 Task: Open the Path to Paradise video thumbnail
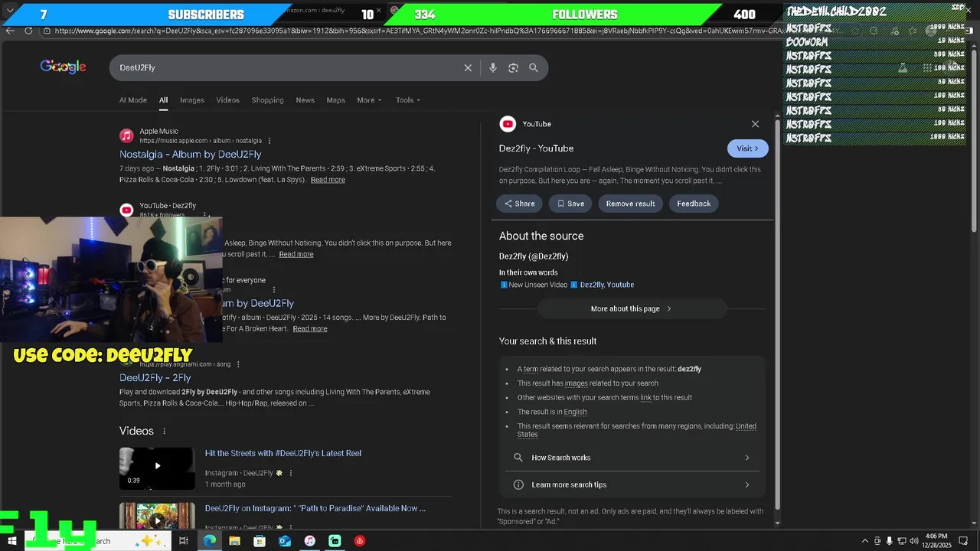point(157,515)
